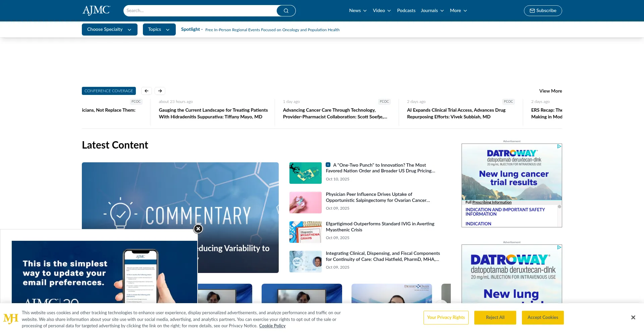
Task: Dismiss the cookie banner with X icon
Action: [x=633, y=318]
